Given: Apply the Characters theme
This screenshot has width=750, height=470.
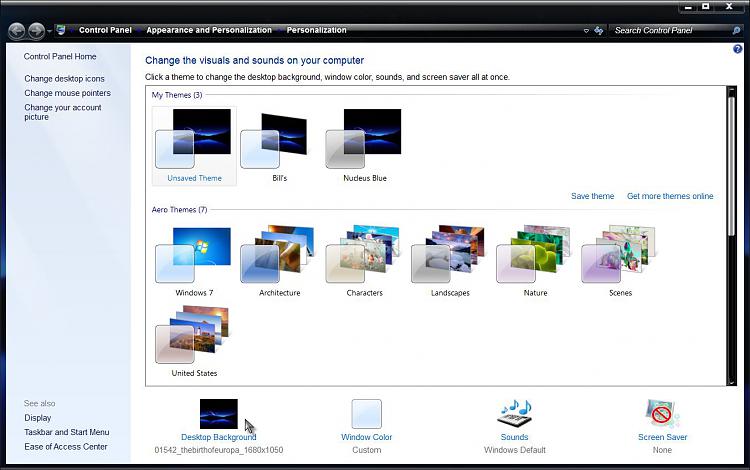Looking at the screenshot, I should point(364,261).
